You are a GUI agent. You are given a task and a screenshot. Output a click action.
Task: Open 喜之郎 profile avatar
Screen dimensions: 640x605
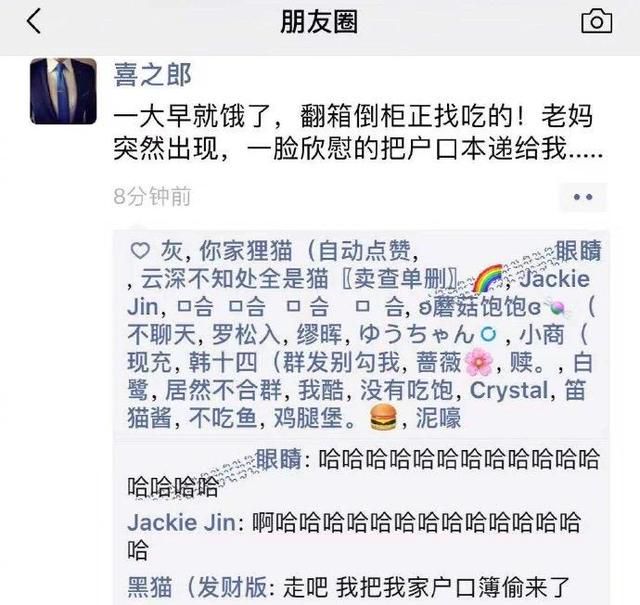(x=63, y=91)
